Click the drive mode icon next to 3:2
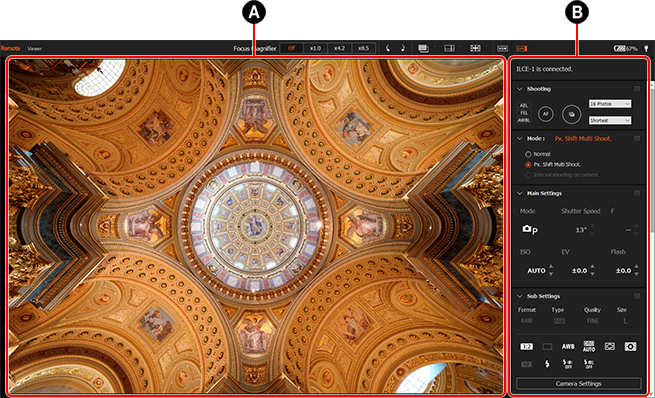Screen dimensions: 655x398 [x=547, y=347]
